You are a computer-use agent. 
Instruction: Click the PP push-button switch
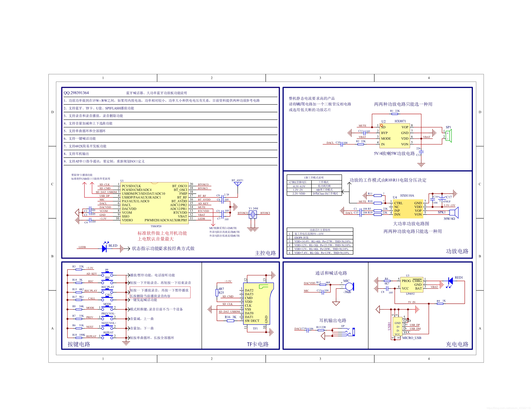click(x=107, y=274)
